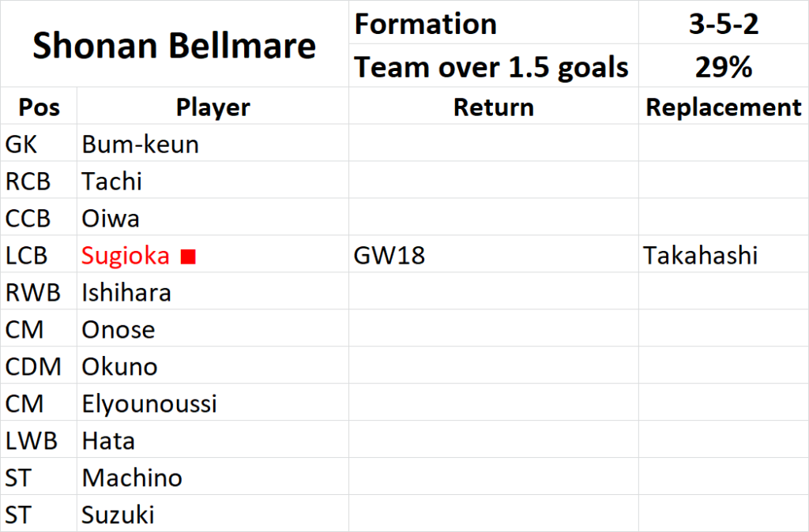
Task: Click the 29% value cell
Action: coord(724,66)
